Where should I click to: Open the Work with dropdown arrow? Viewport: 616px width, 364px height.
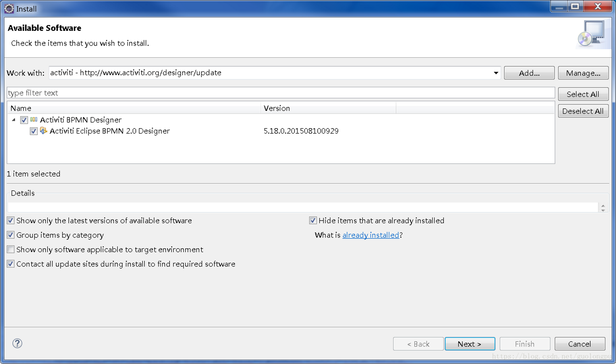point(496,73)
